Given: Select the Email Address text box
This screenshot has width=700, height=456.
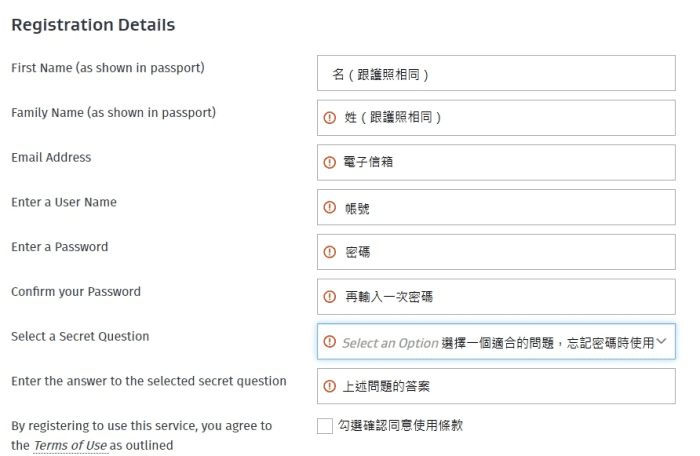Looking at the screenshot, I should point(496,163).
